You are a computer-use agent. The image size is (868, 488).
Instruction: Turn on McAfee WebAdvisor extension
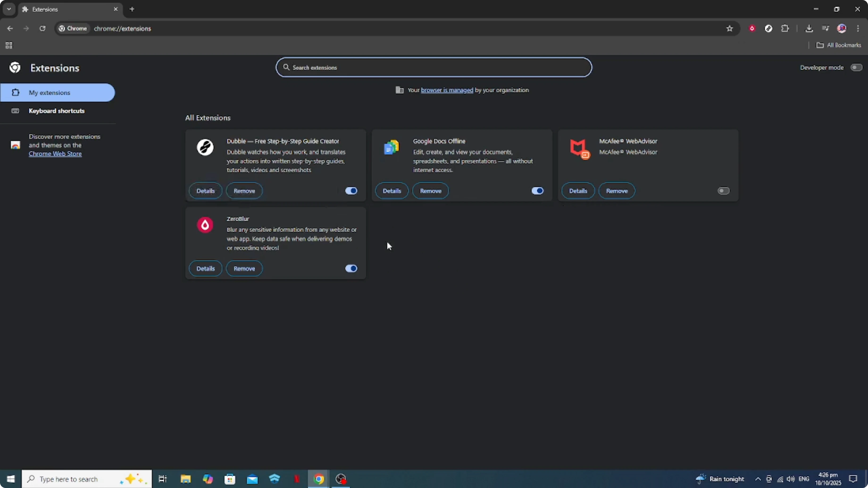coord(723,191)
